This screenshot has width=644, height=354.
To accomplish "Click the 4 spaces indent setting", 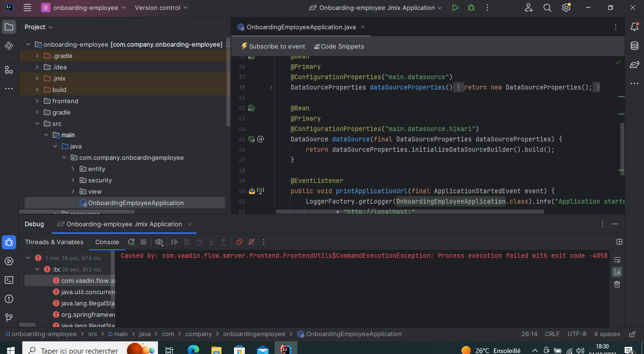I will 607,334.
